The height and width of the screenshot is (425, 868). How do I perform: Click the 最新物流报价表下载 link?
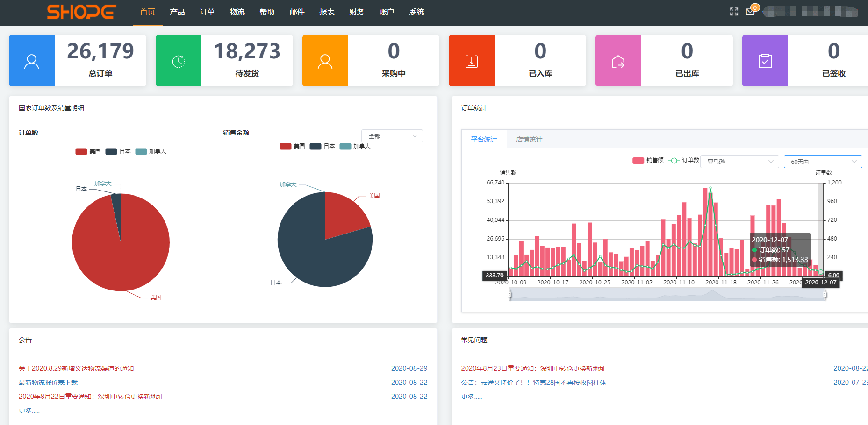48,382
